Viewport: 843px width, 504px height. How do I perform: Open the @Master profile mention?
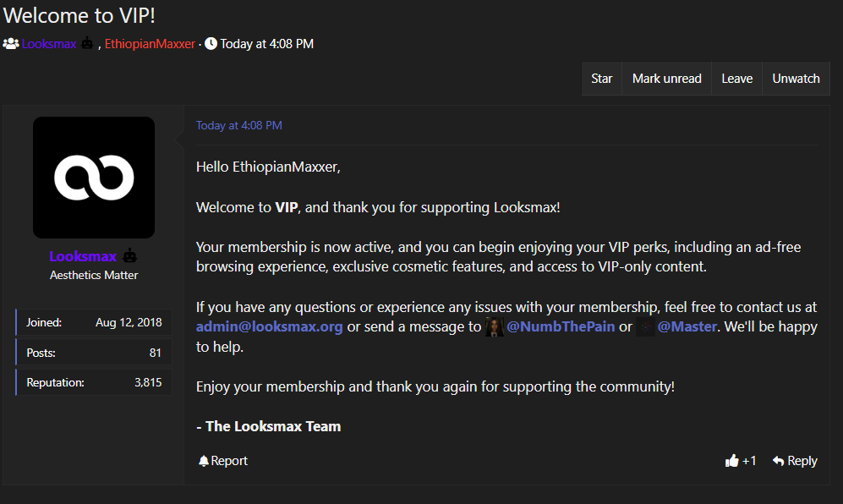(687, 326)
